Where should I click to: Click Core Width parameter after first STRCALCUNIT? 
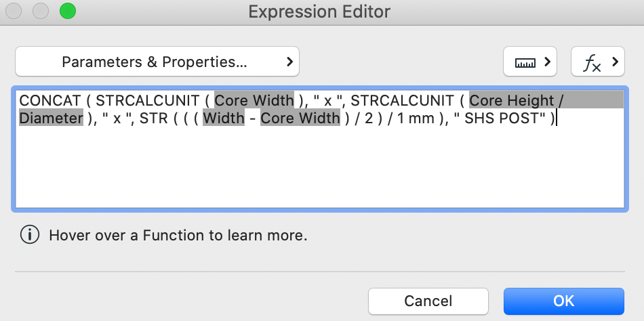click(254, 101)
